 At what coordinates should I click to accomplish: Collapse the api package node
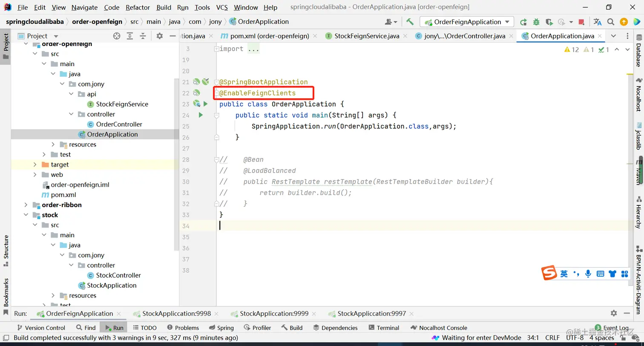pos(71,94)
